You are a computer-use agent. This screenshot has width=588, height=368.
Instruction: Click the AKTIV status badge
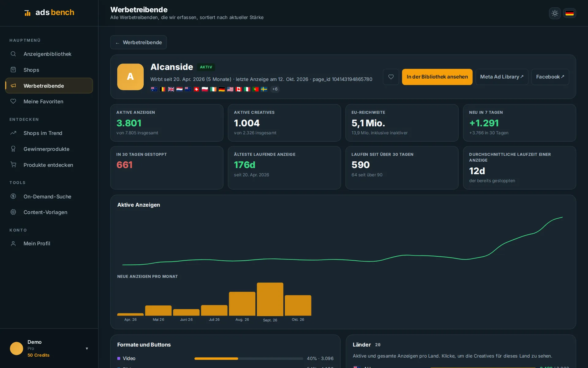[x=206, y=67]
